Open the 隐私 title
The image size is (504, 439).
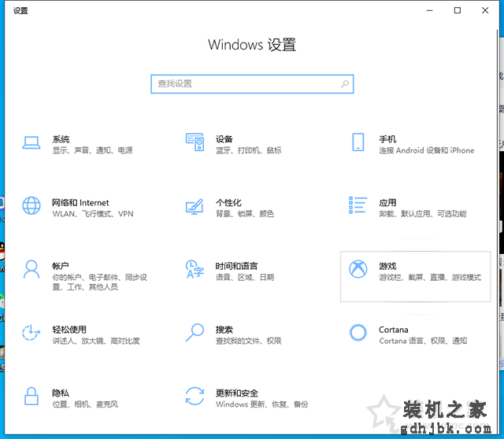point(61,393)
